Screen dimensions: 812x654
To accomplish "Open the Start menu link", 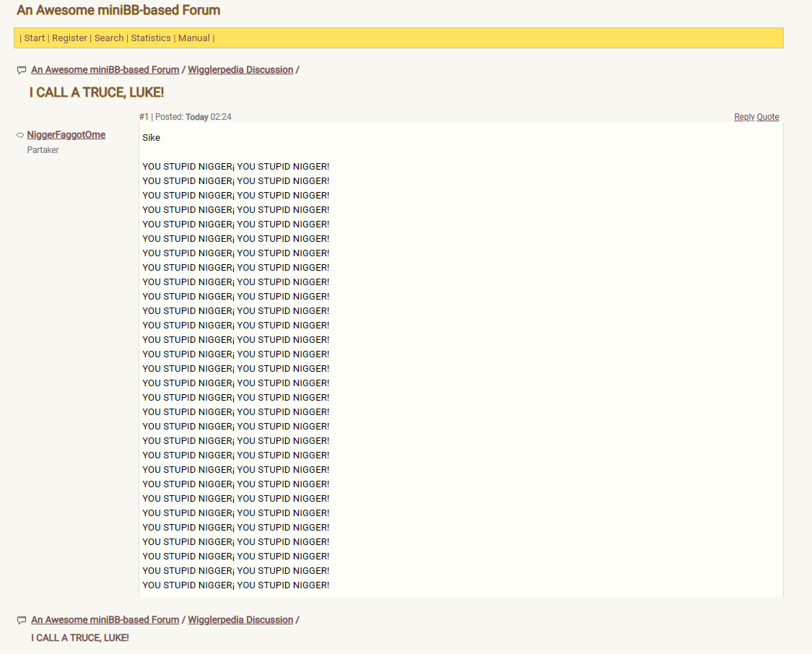I will click(x=34, y=38).
